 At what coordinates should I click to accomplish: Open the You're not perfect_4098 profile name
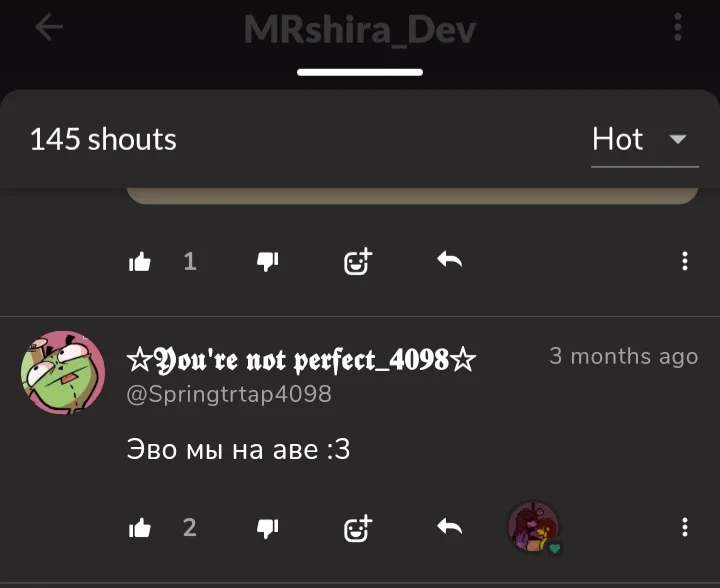301,359
